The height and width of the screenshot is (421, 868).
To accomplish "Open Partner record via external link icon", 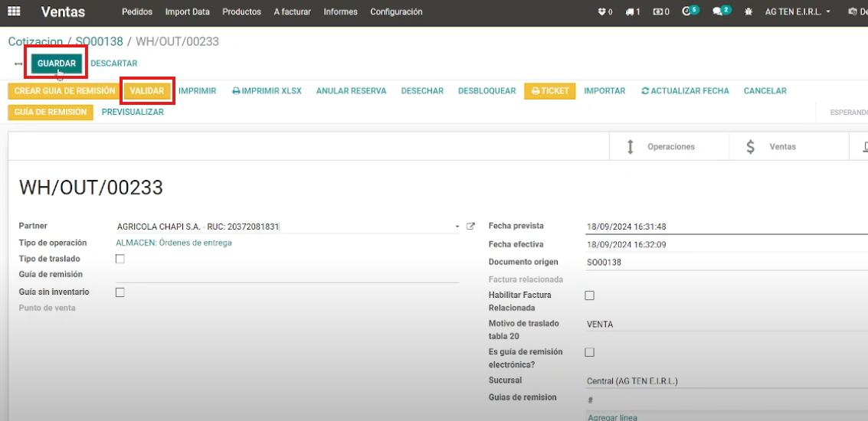I will pyautogui.click(x=471, y=227).
